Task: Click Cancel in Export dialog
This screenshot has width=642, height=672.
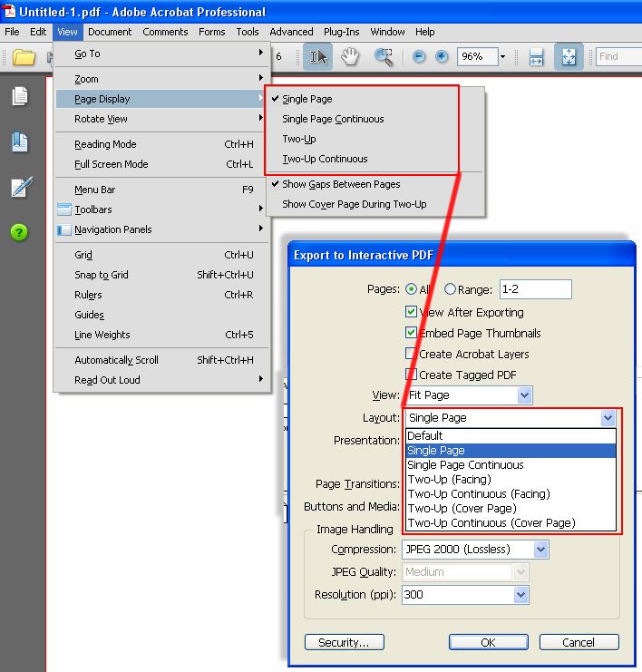Action: pyautogui.click(x=579, y=642)
